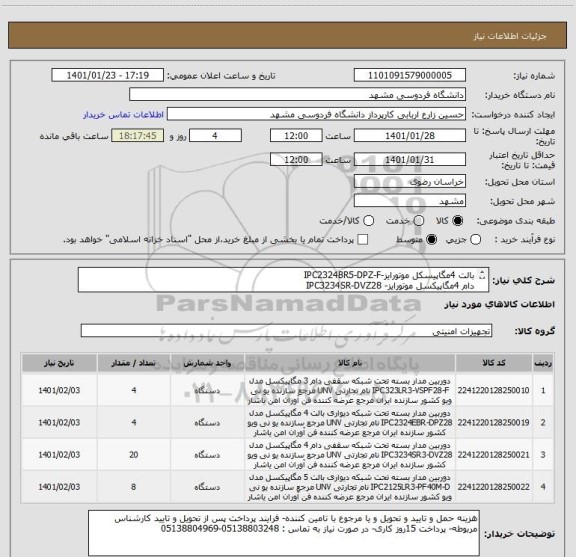Screen dimensions: 576x557
Task: Click quantity 20 in row 3
Action: tap(134, 455)
